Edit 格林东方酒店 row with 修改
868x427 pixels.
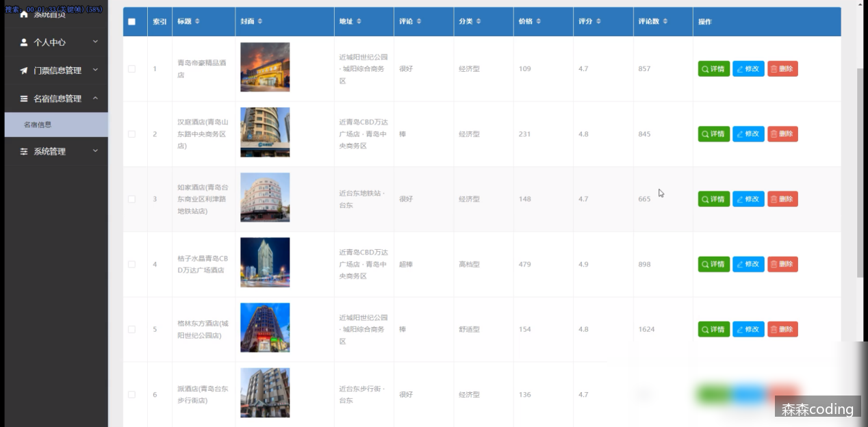click(x=748, y=329)
